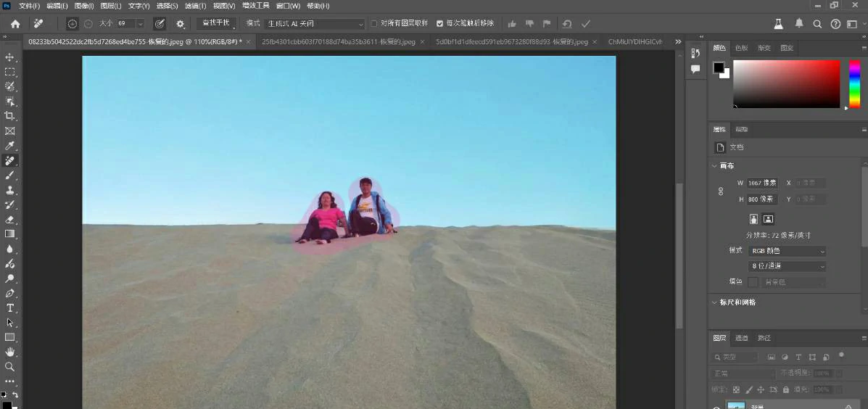Viewport: 868px width, 409px height.
Task: Set canvas to portrait orientation
Action: click(754, 218)
